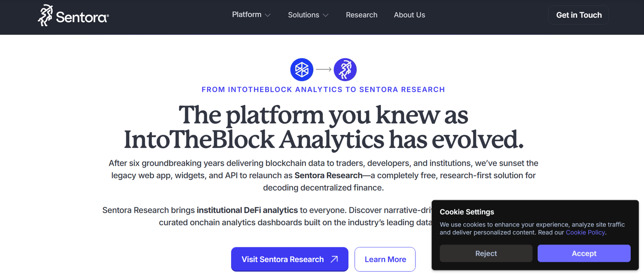Image resolution: width=644 pixels, height=276 pixels.
Task: Click the Visit Sentora Research button label
Action: click(283, 260)
